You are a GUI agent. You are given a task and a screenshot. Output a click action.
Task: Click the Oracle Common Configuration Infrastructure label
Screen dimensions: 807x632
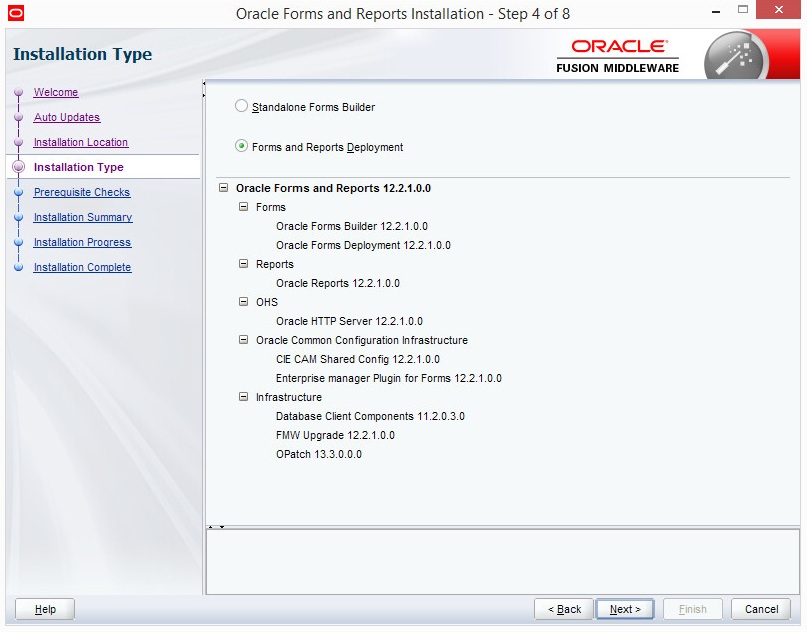pos(362,340)
